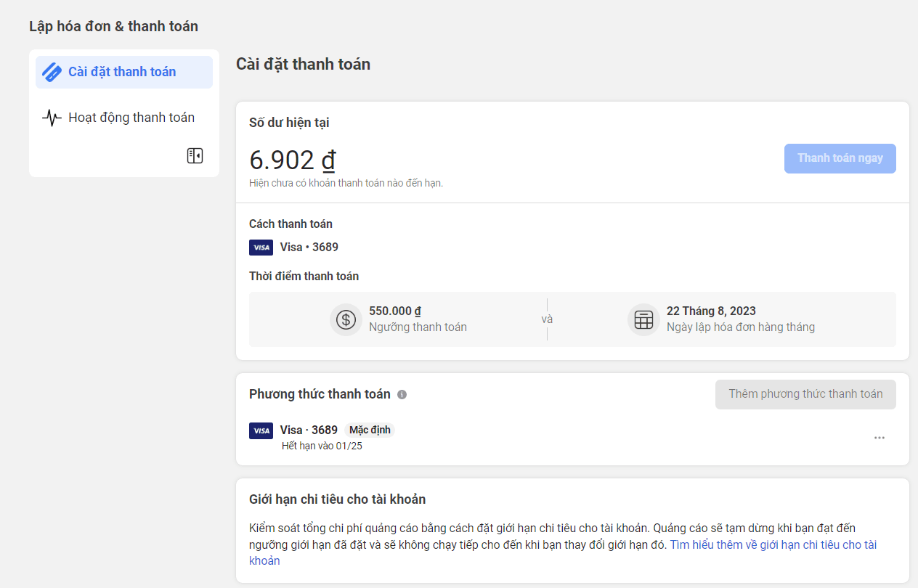
Task: Click the Hiện chưa có khoản thanh toán note
Action: [x=346, y=183]
